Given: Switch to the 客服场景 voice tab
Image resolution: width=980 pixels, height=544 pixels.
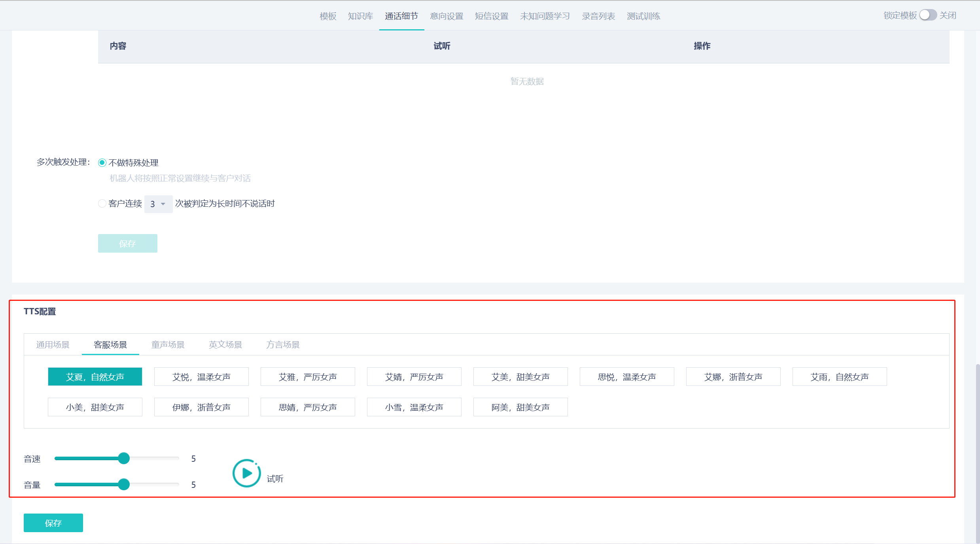Looking at the screenshot, I should pos(110,344).
